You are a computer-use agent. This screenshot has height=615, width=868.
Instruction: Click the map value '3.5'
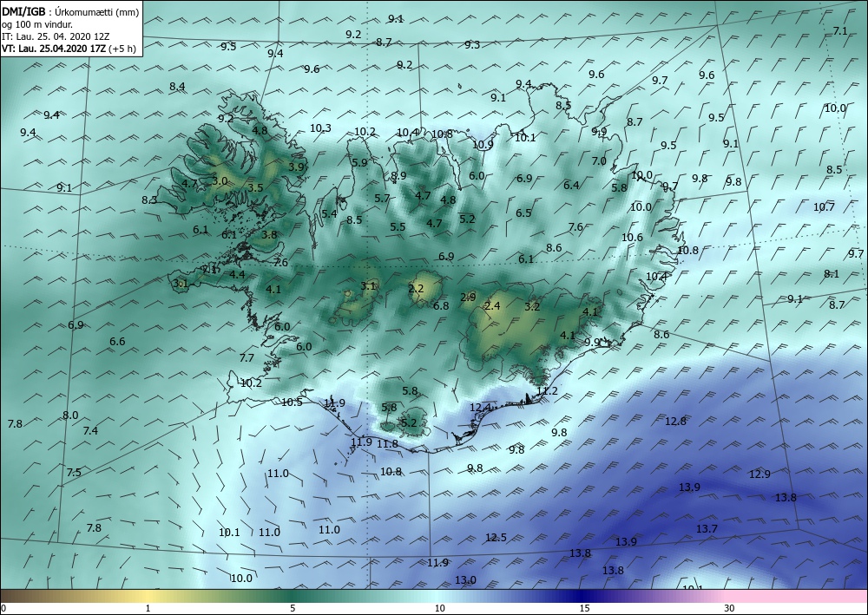[255, 187]
